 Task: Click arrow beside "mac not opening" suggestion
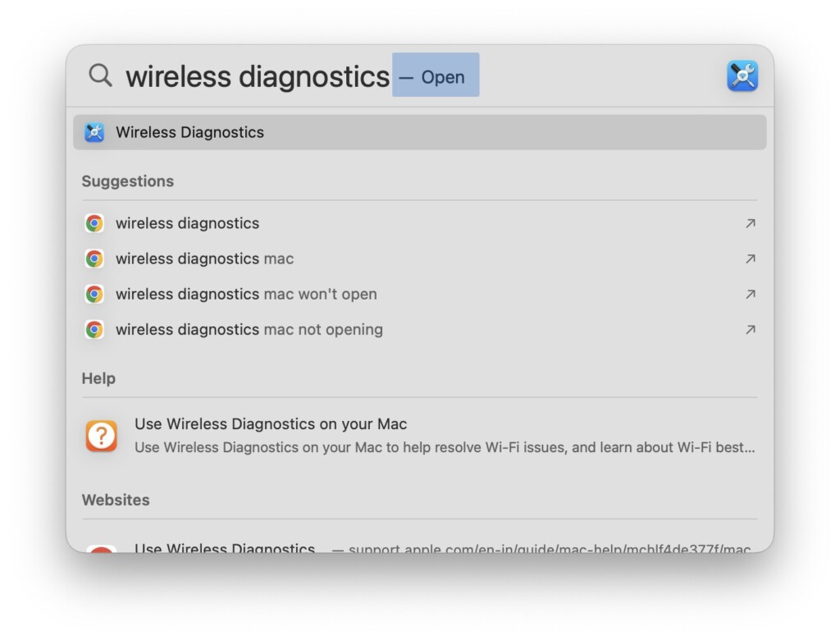pyautogui.click(x=750, y=329)
